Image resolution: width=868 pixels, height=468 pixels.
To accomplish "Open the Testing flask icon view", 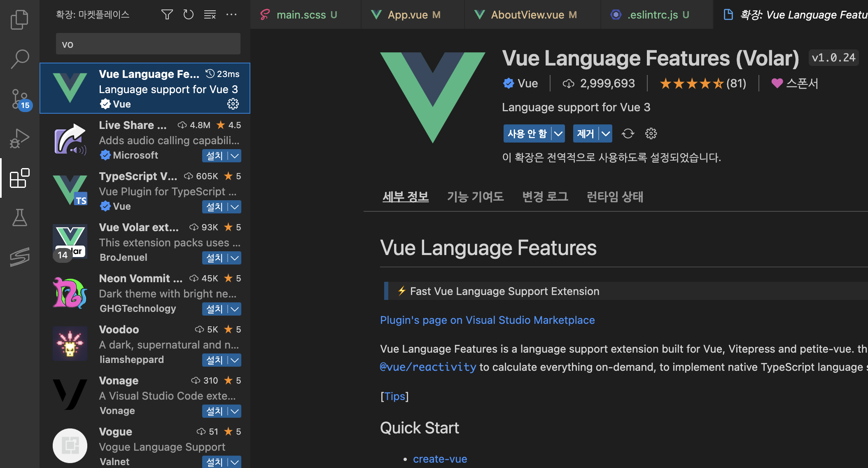I will point(19,218).
